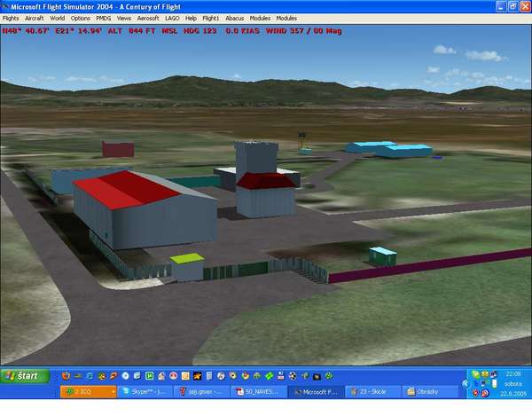Click the white-blue round quick launch icon

click(125, 376)
